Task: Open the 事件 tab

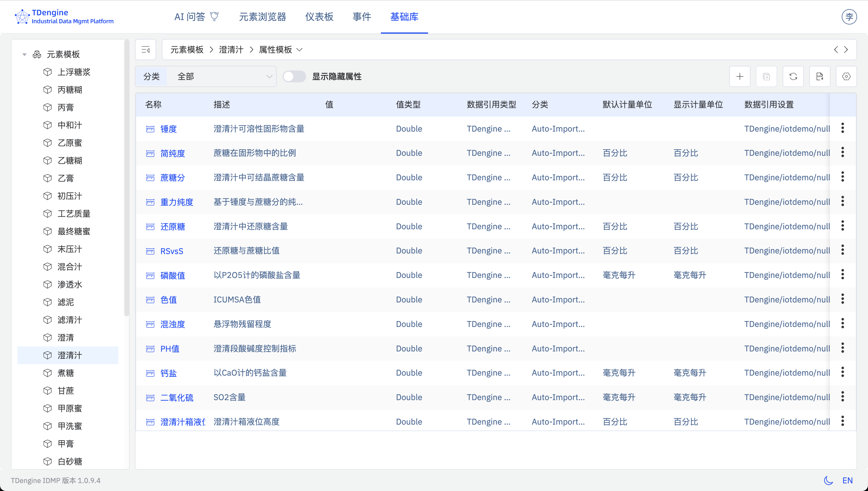Action: [x=361, y=17]
